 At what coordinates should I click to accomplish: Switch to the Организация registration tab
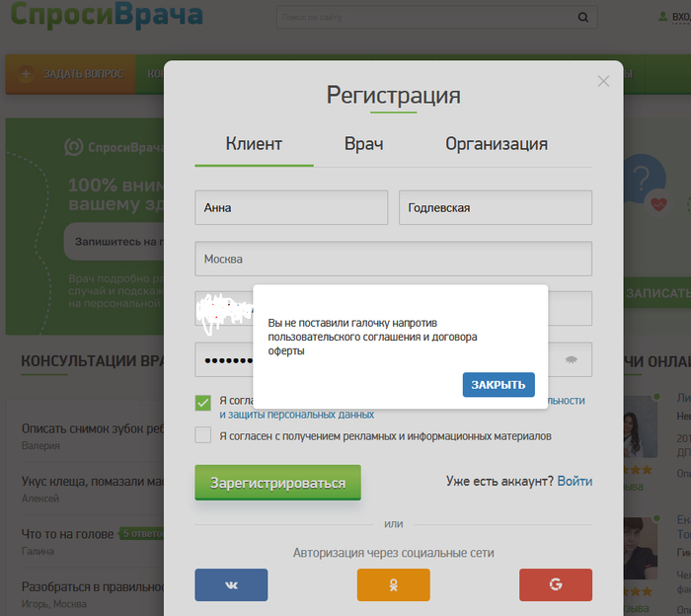497,144
